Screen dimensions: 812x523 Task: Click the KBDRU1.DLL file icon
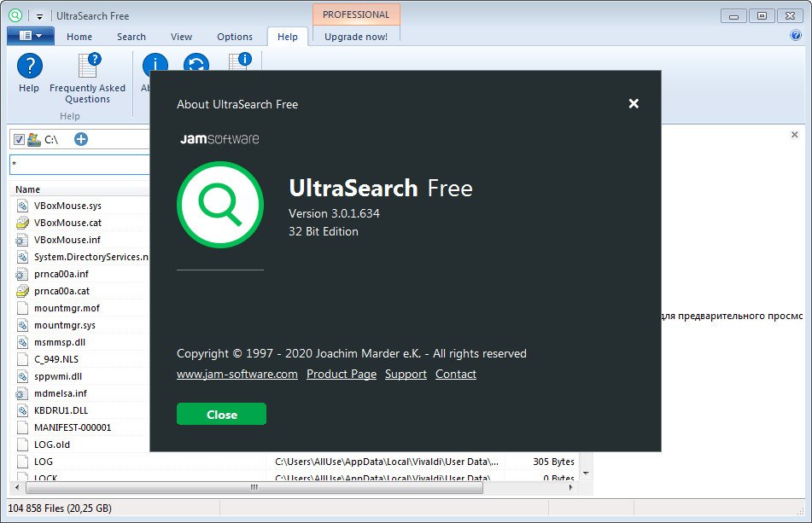pyautogui.click(x=22, y=410)
